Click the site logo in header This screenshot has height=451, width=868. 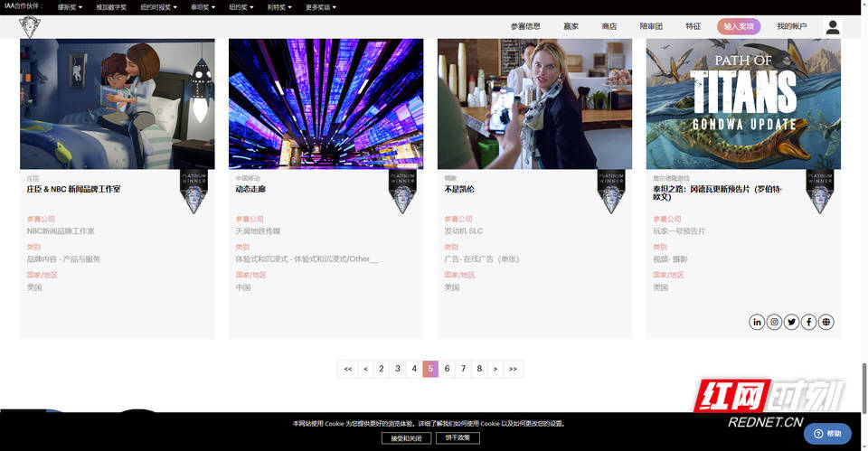point(30,27)
